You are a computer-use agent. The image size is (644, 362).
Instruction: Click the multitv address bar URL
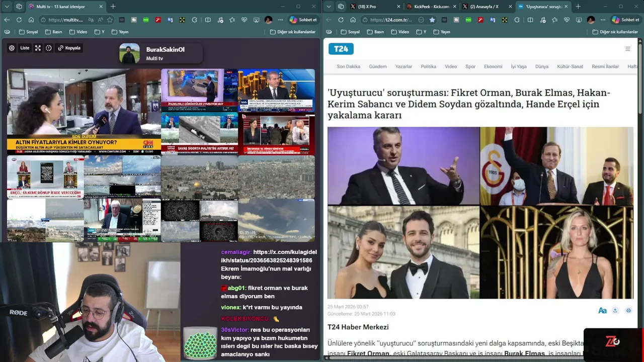pyautogui.click(x=66, y=20)
